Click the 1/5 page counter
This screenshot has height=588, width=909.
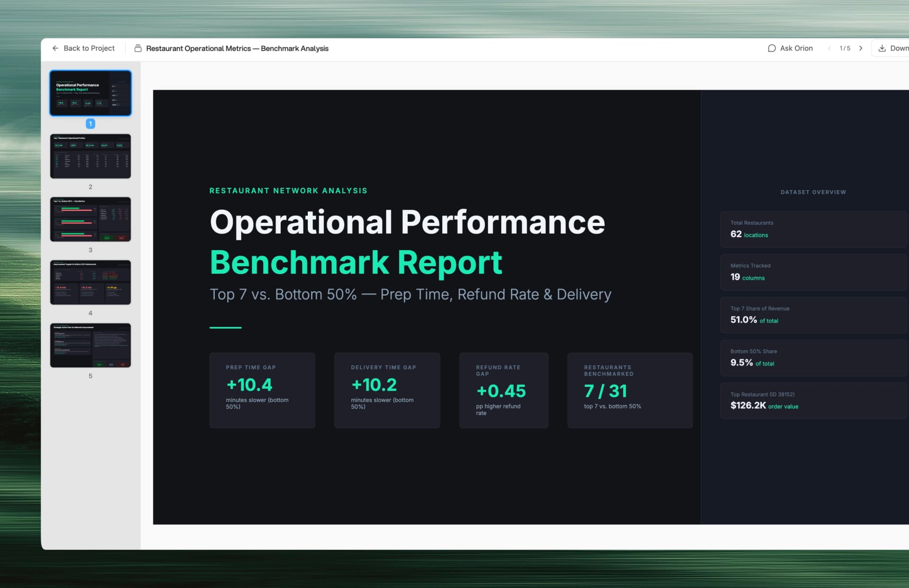tap(845, 48)
